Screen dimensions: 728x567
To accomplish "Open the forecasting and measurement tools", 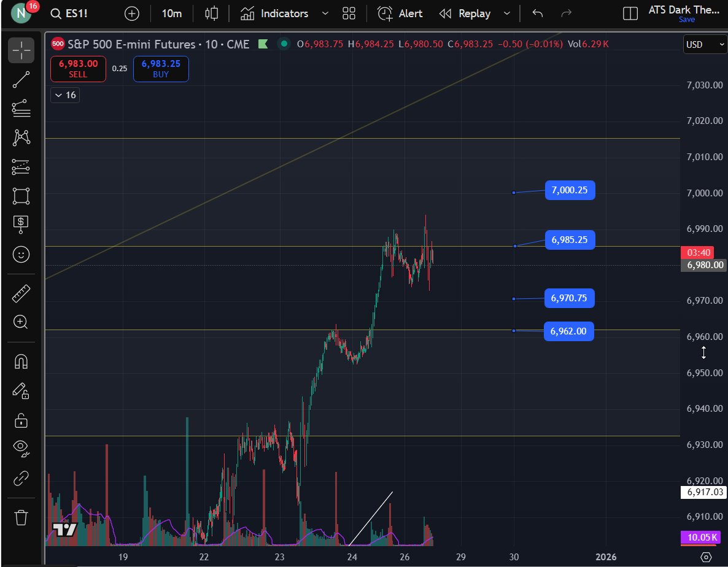I will click(x=21, y=167).
